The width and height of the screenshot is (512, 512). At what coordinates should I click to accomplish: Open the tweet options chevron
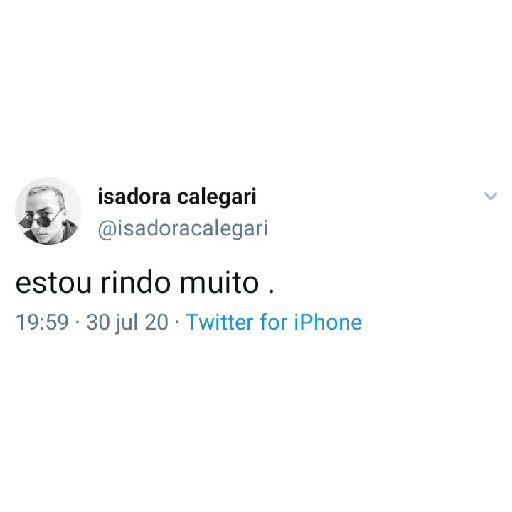490,196
